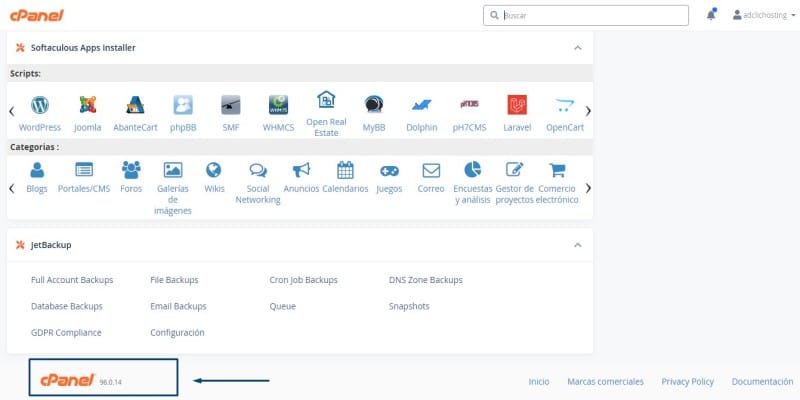Open File Backups

pos(174,280)
